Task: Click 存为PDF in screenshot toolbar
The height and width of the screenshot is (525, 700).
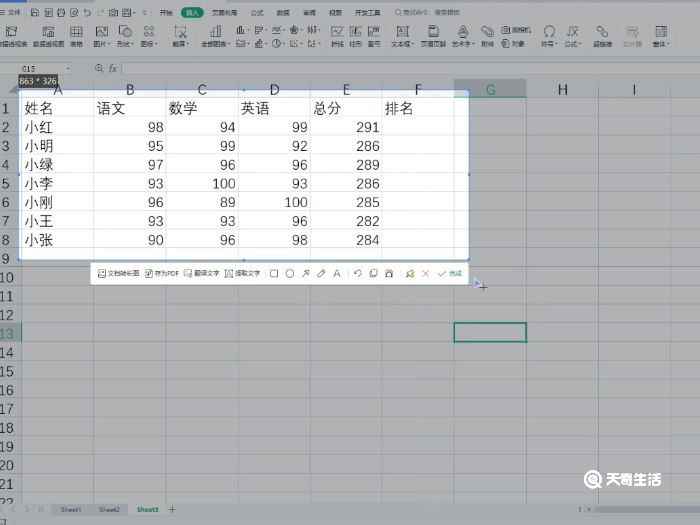Action: coord(162,273)
